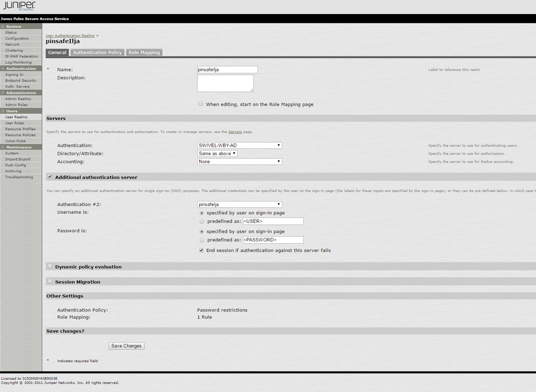Open the Role Mapping tab
This screenshot has height=392, width=536.
click(x=144, y=52)
